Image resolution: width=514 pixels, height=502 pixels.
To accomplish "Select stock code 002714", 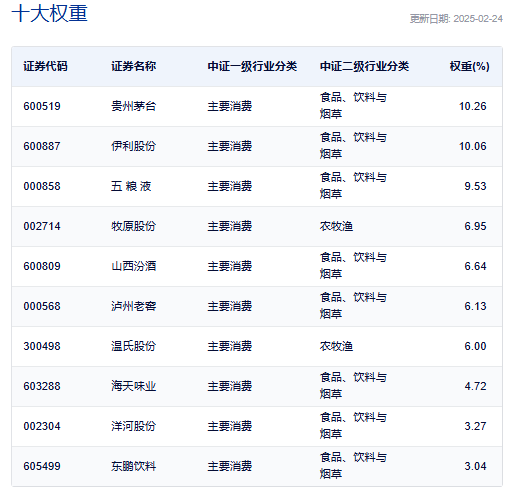I will [x=42, y=226].
